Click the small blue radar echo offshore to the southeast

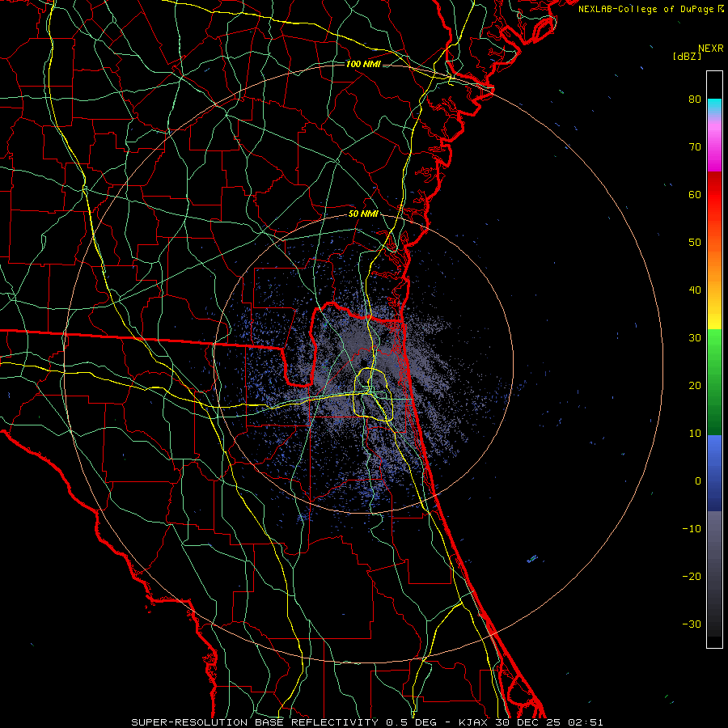(532, 558)
